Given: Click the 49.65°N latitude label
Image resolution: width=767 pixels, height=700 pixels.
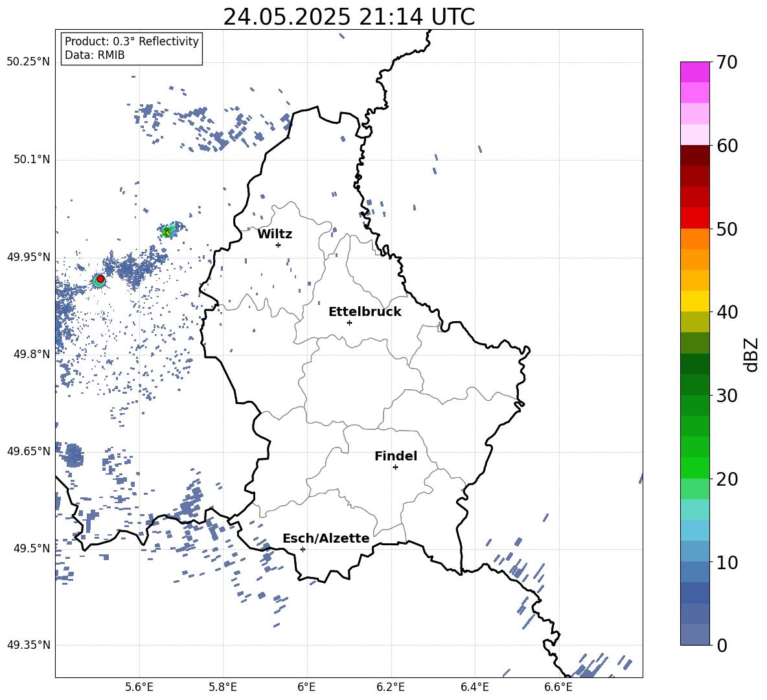Looking at the screenshot, I should click(29, 451).
